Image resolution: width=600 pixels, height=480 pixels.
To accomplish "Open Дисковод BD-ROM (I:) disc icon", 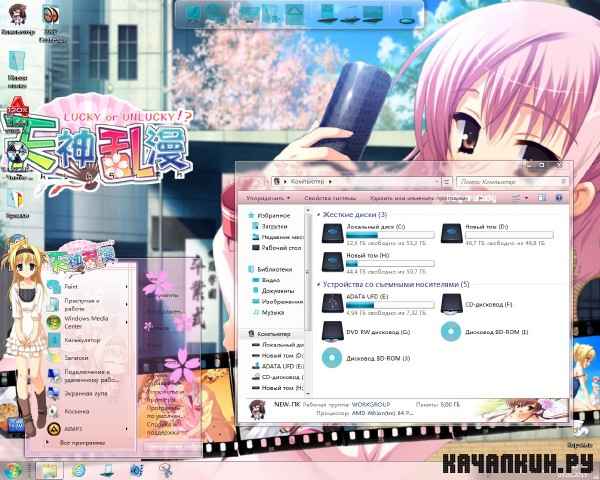I will pyautogui.click(x=451, y=331).
